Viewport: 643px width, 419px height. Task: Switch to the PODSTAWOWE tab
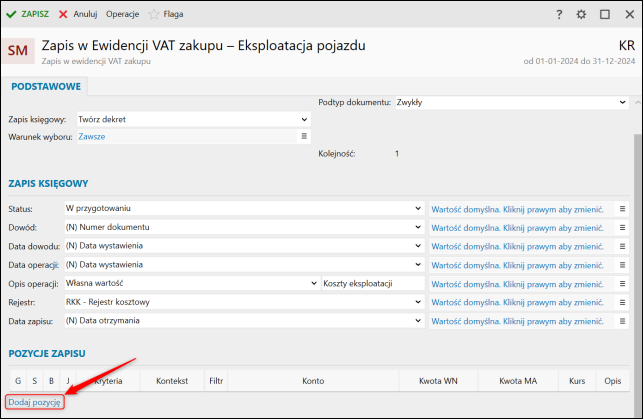pyautogui.click(x=46, y=87)
